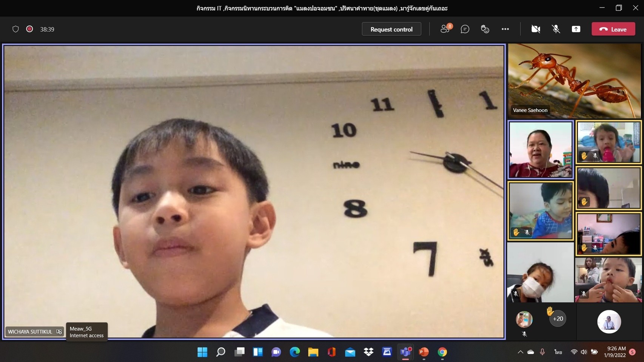Unmute the microphone
The height and width of the screenshot is (362, 644).
pyautogui.click(x=556, y=29)
